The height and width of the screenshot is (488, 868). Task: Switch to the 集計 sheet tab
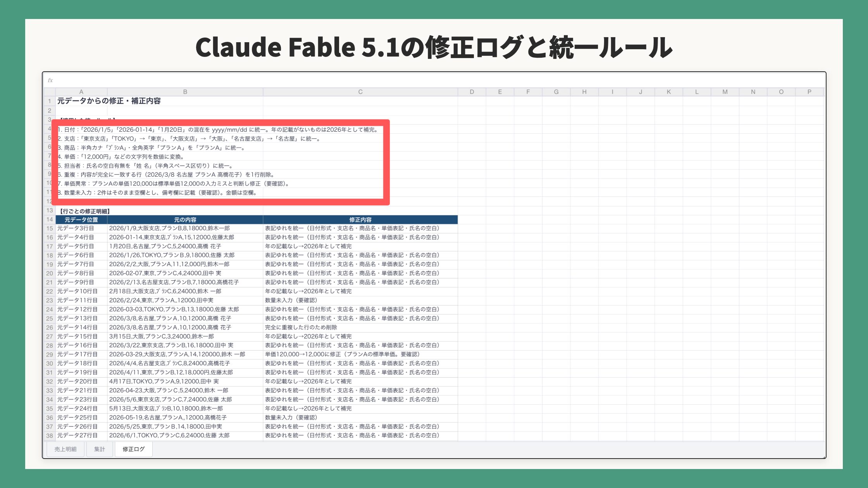[x=100, y=449]
